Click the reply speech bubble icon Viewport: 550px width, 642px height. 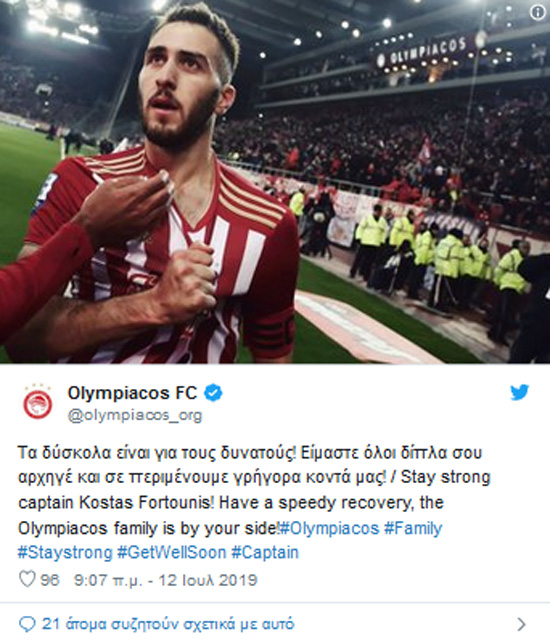tap(27, 624)
